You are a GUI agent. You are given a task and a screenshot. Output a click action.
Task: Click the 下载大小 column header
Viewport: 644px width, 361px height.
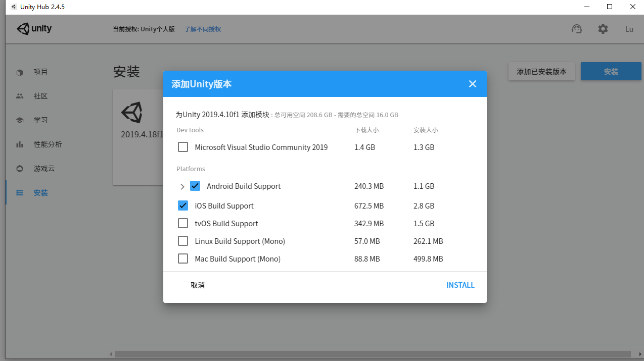pos(366,130)
